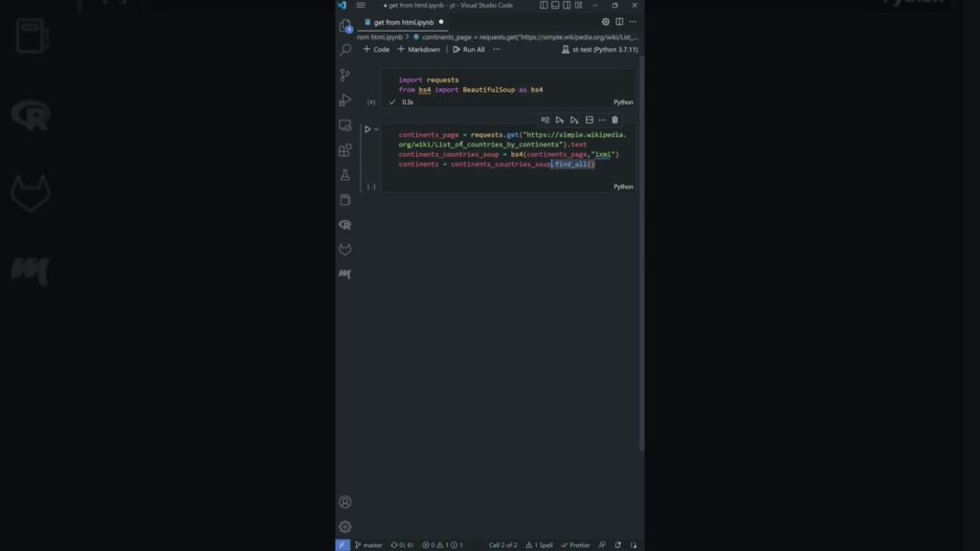Delete the selected code cell
Screen dimensions: 980x551
coord(614,121)
